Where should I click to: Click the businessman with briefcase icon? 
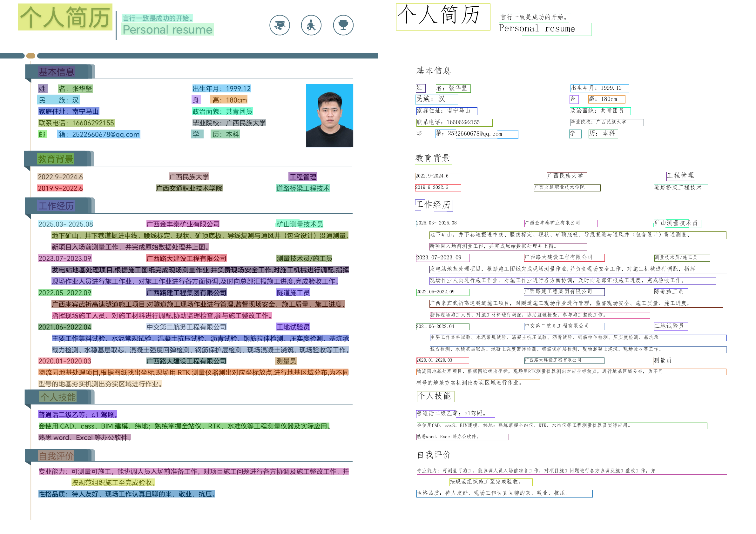[311, 25]
